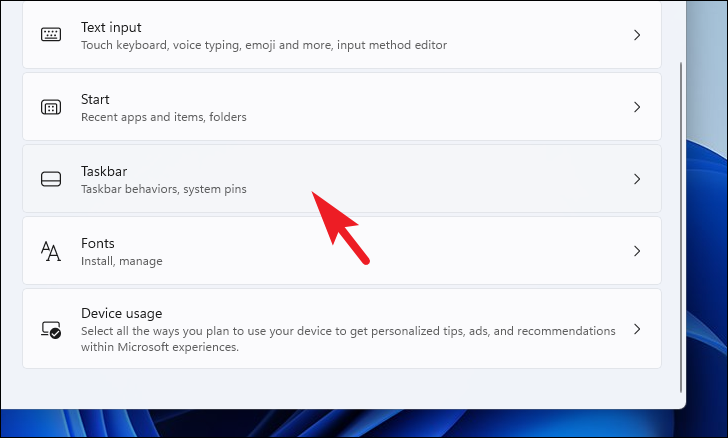Click 'Taskbar behaviors, system pins' description
The height and width of the screenshot is (438, 728).
tap(163, 189)
